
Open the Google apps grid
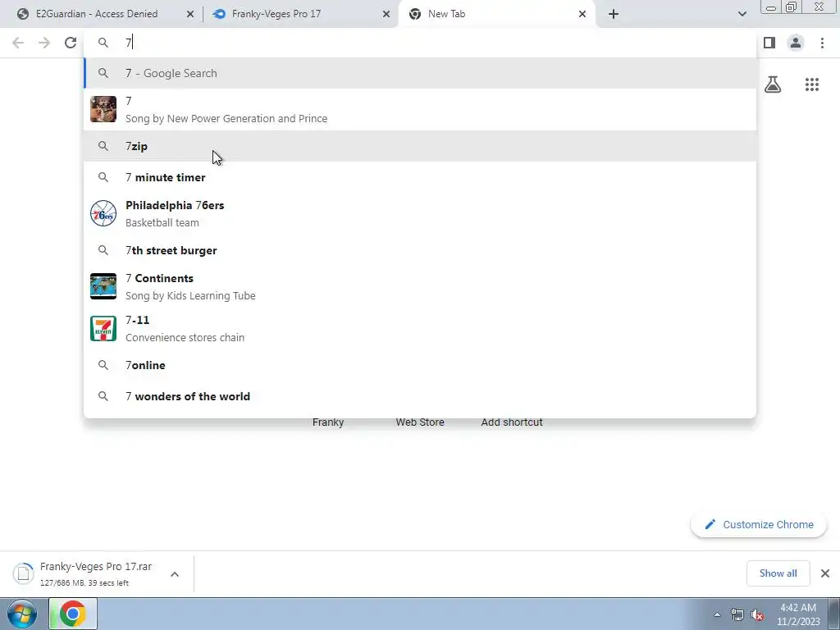click(811, 84)
